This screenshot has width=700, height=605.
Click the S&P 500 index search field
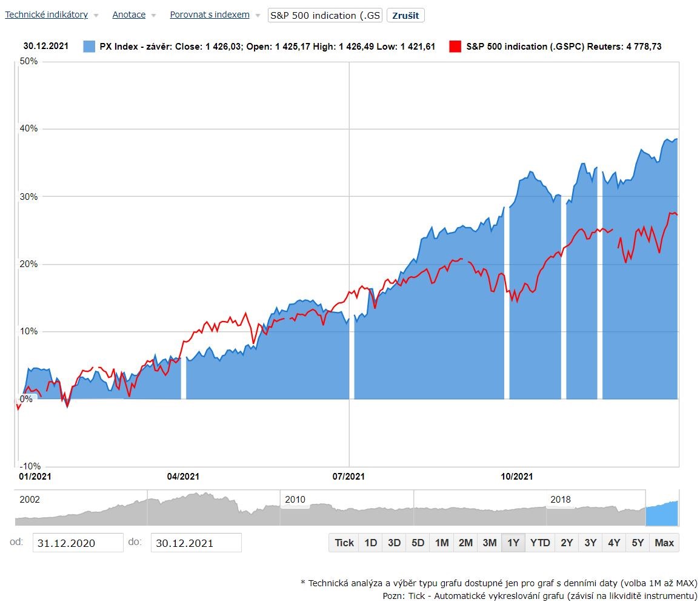pos(325,15)
